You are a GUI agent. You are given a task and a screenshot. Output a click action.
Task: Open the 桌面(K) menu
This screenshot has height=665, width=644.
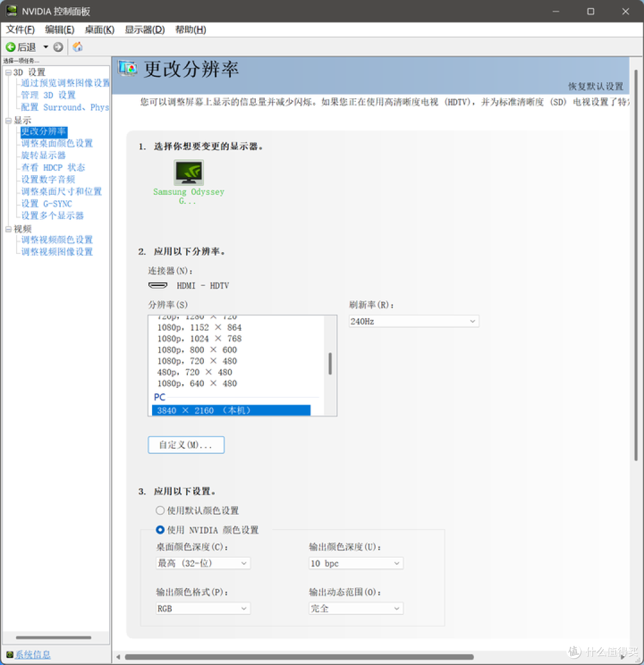(100, 30)
